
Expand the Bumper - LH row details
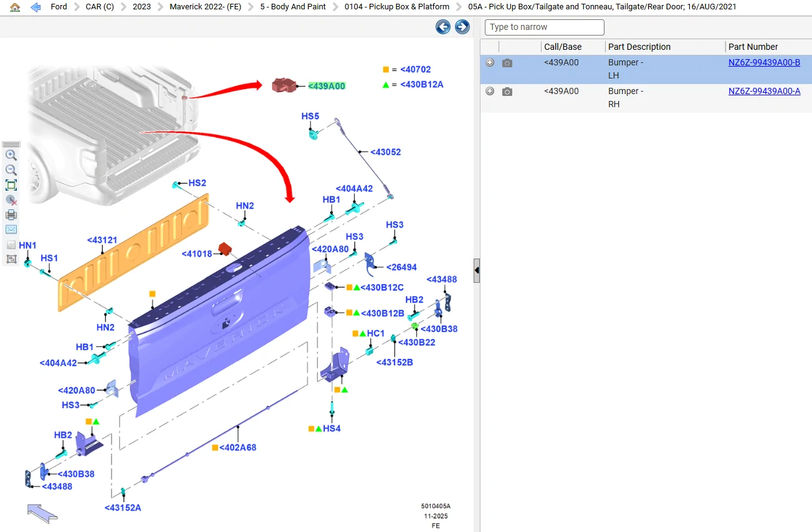pos(490,62)
